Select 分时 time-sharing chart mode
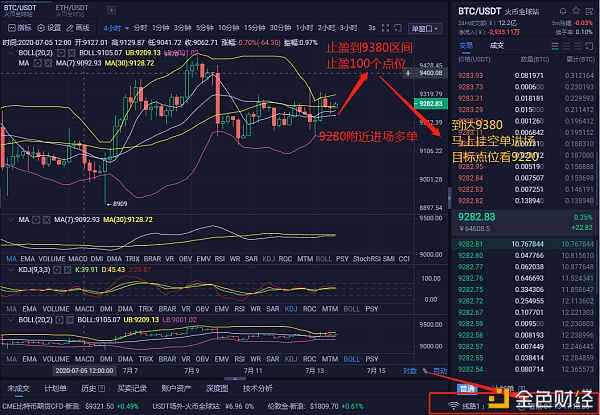This screenshot has width=600, height=415. [x=140, y=28]
